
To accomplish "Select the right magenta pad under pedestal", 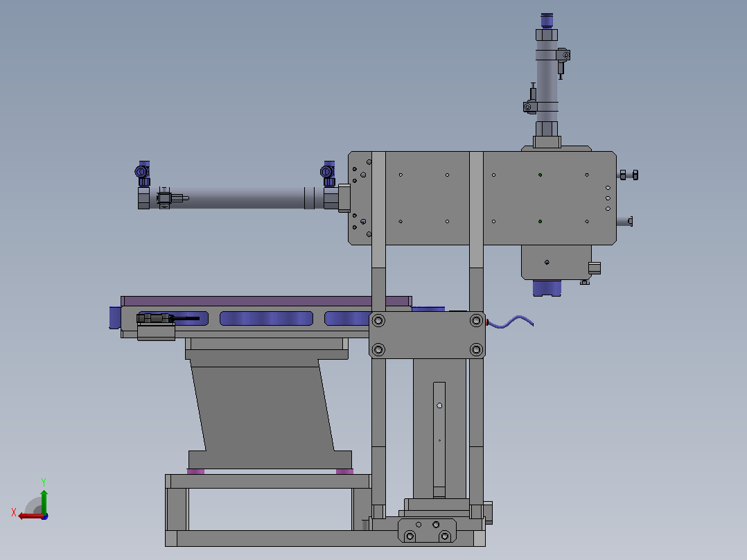I will coord(344,471).
